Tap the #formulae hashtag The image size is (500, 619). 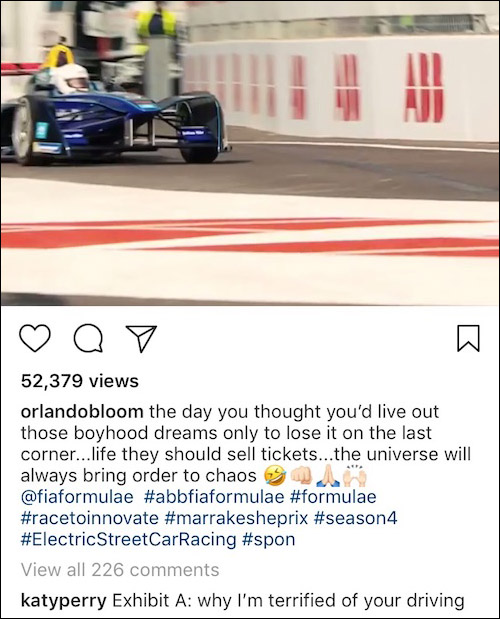(x=333, y=497)
